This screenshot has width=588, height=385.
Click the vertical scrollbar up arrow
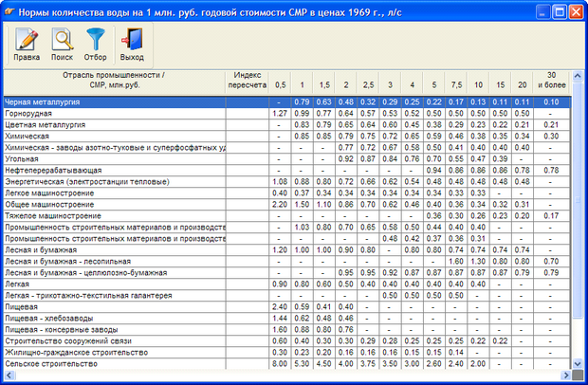(x=578, y=76)
